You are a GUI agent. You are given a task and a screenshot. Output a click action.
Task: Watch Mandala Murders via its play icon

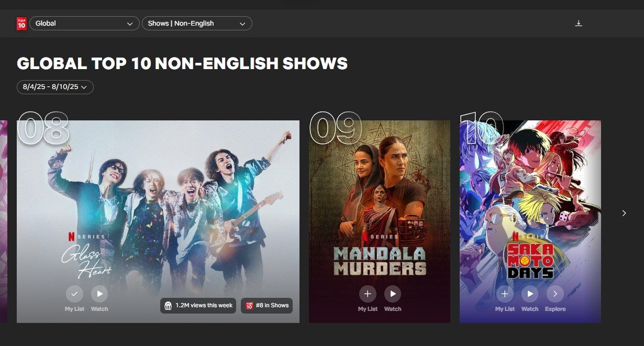click(393, 294)
